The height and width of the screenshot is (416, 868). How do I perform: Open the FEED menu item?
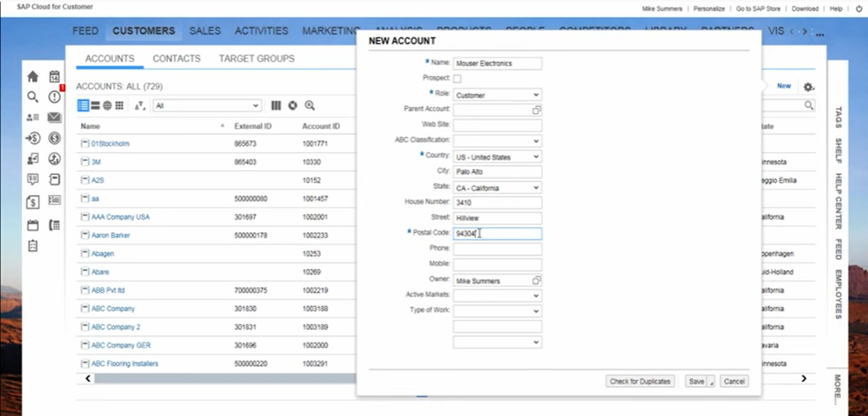pyautogui.click(x=85, y=31)
